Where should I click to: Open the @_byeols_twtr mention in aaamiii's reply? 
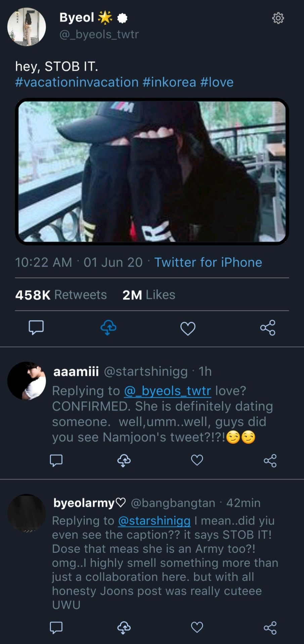coord(168,391)
